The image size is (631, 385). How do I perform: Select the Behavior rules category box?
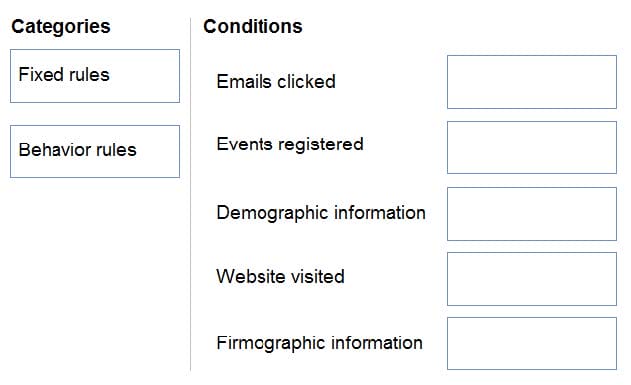pos(95,151)
